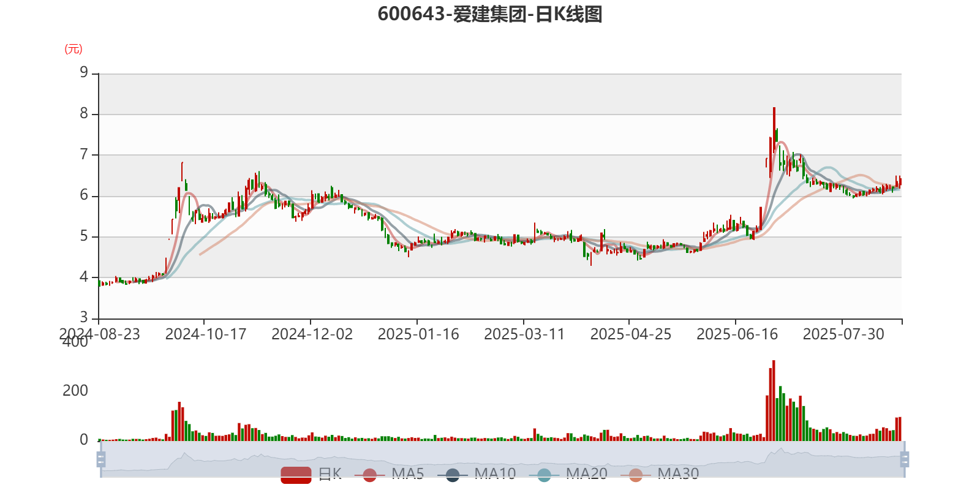The image size is (980, 490).
Task: Click the tallest red volume bar
Action: coord(774,401)
